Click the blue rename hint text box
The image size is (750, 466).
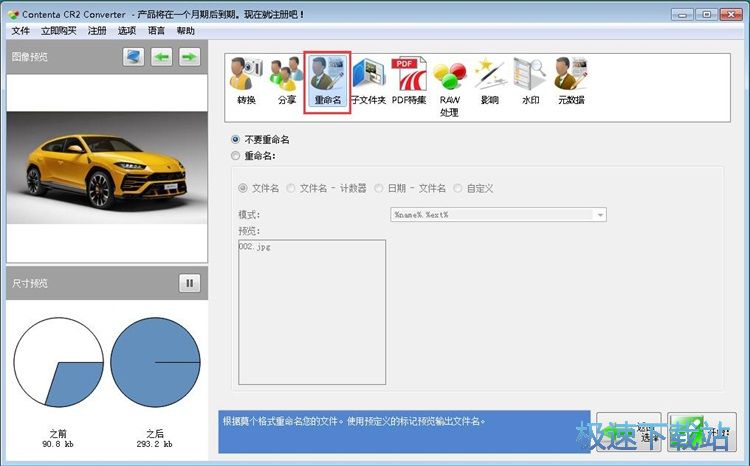click(x=404, y=432)
